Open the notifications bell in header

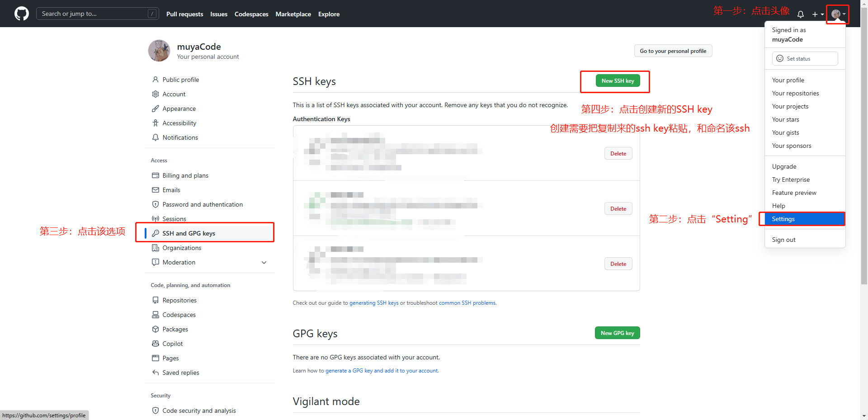point(801,14)
